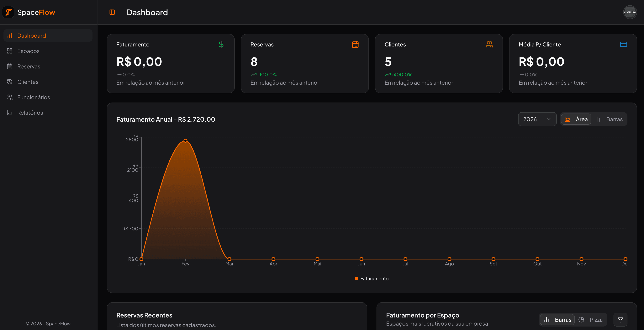
Task: Open the filter icon in Faturamento por Espaço
Action: point(620,320)
